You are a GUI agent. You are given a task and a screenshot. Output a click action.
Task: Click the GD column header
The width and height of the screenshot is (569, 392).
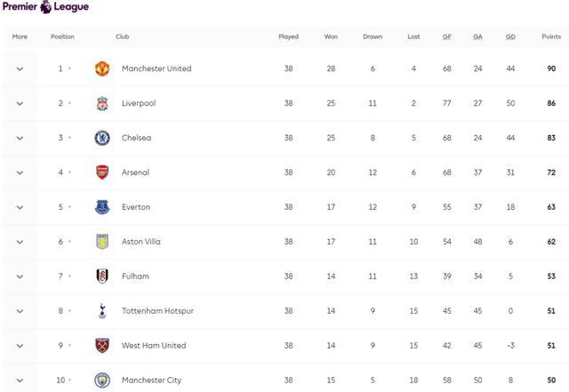coord(510,37)
